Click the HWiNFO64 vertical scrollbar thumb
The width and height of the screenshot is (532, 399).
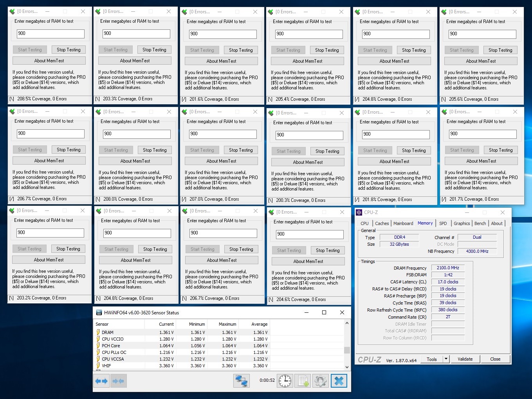[x=347, y=350]
